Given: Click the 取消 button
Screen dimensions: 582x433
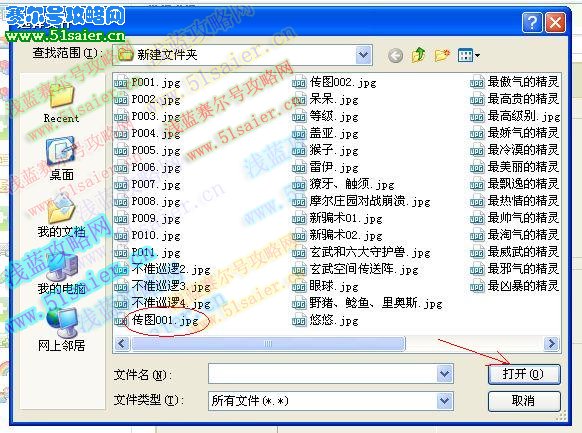Looking at the screenshot, I should coord(524,401).
